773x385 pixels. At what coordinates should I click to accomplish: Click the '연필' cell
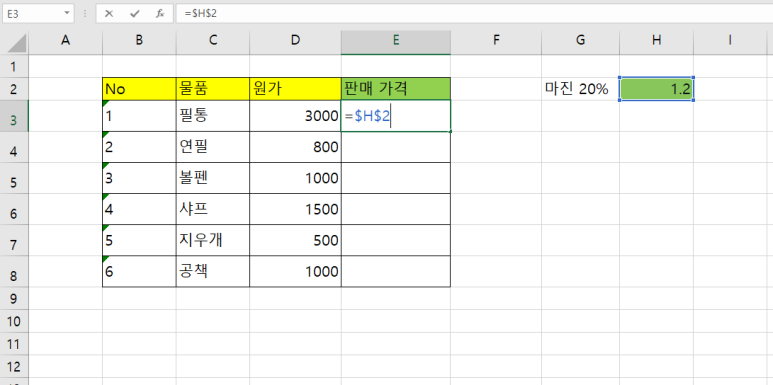(x=212, y=147)
